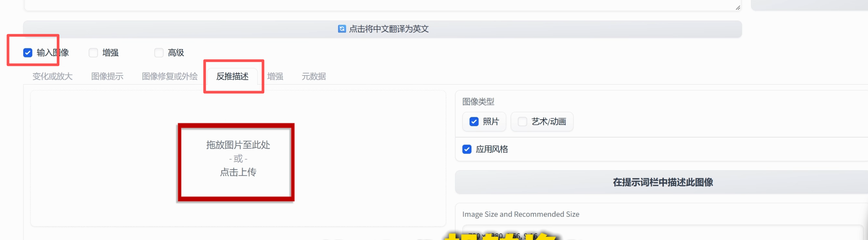Viewport: 868px width, 240px height.
Task: Check the 艺术/动画 image type option
Action: click(x=523, y=122)
